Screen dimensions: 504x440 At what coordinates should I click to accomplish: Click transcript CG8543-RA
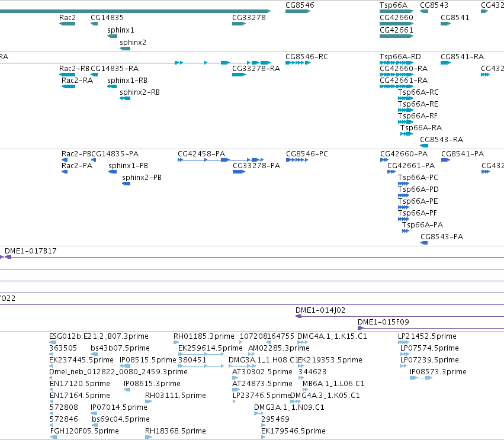(x=424, y=146)
